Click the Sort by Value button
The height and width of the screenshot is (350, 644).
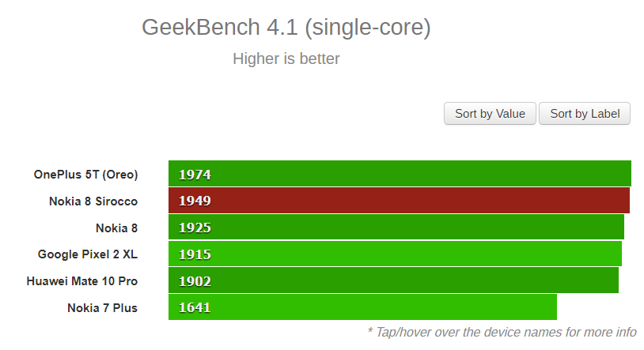pos(490,114)
